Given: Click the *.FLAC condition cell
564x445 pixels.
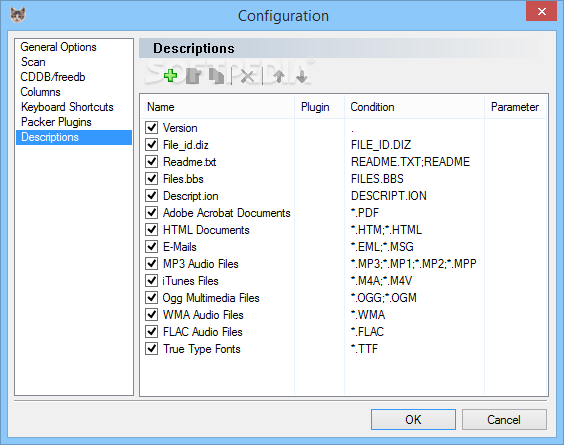Looking at the screenshot, I should tap(367, 332).
